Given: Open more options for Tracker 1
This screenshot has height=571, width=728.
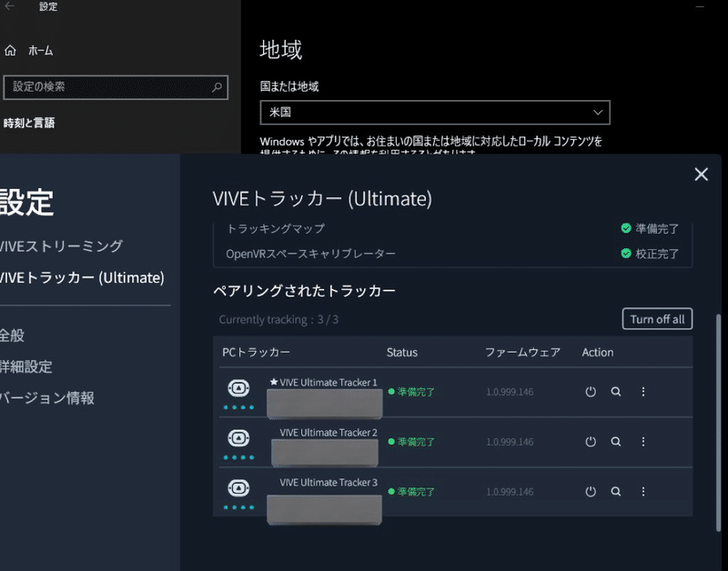Looking at the screenshot, I should coord(643,392).
